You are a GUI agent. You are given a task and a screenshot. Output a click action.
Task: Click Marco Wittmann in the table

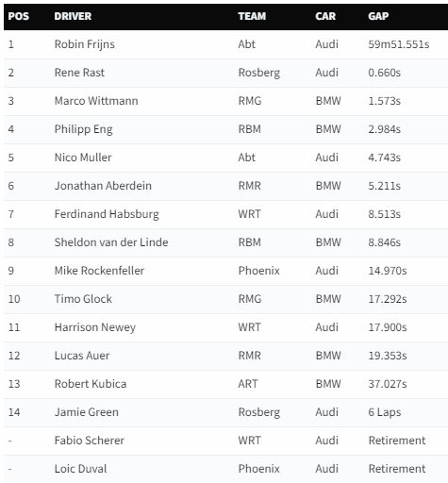pyautogui.click(x=96, y=101)
